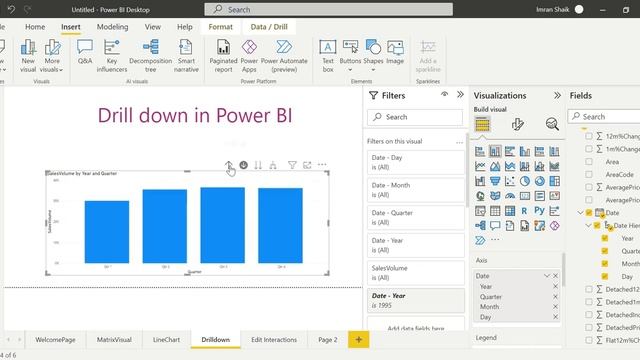Viewport: 640px width, 360px height.
Task: Click New visual in the ribbon
Action: click(28, 56)
